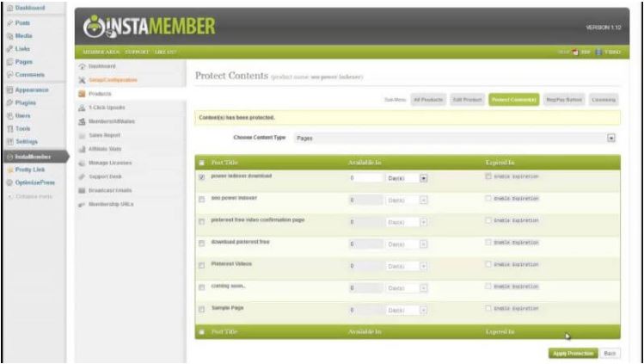644x364 pixels.
Task: Check the 'seo power indexer' row checkbox
Action: coord(202,200)
